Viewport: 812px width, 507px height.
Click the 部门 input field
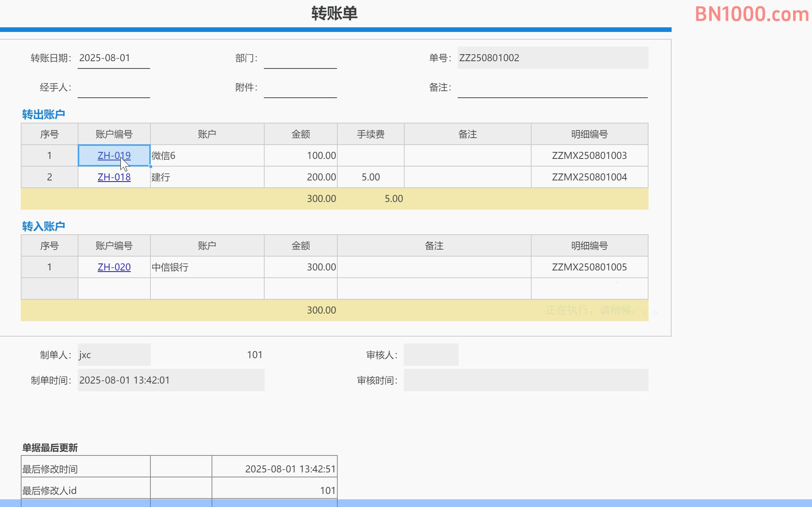click(x=300, y=58)
